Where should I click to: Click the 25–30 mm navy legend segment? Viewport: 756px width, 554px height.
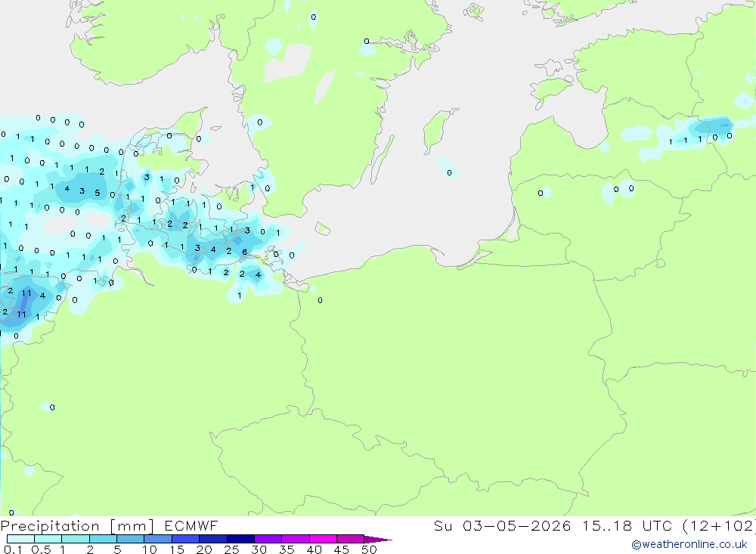[x=240, y=539]
